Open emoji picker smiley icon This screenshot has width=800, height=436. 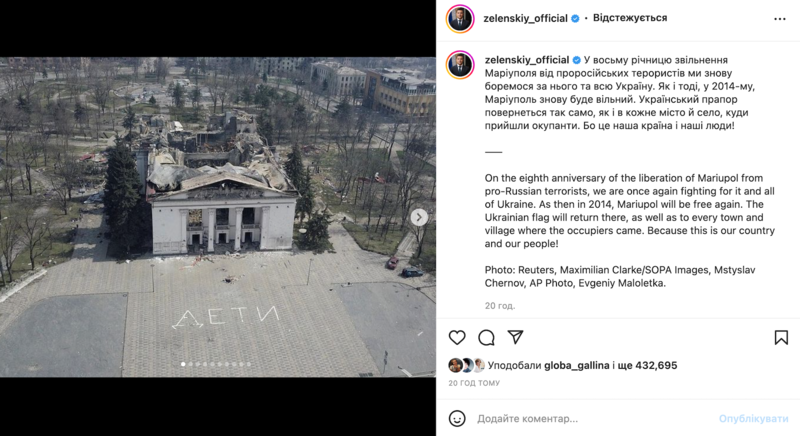(x=457, y=419)
